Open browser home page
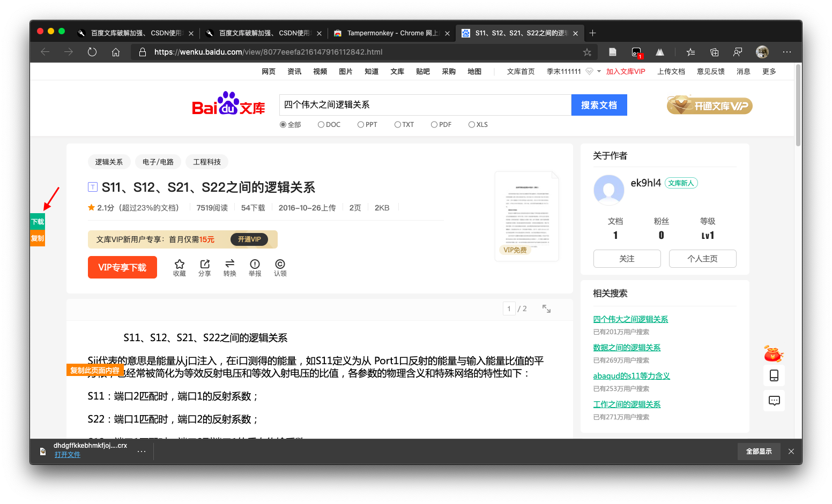Viewport: 832px width, 504px height. [x=116, y=52]
